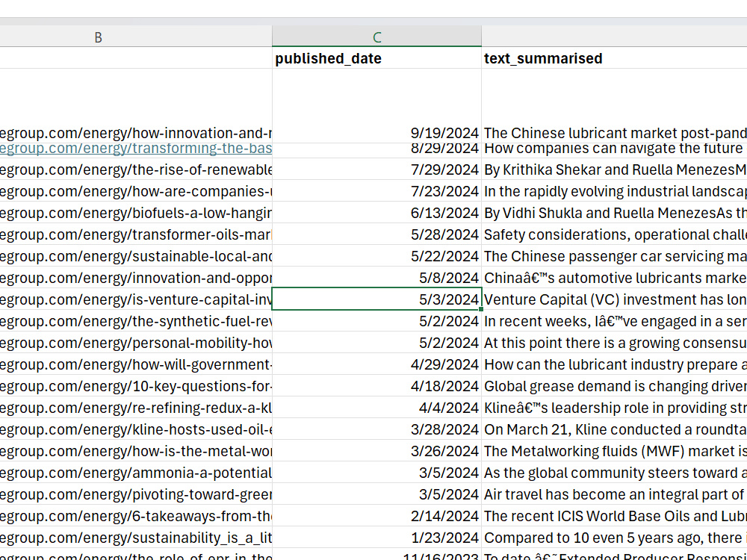Select the date cell 4/29/2024
Image resolution: width=747 pixels, height=560 pixels.
(376, 364)
